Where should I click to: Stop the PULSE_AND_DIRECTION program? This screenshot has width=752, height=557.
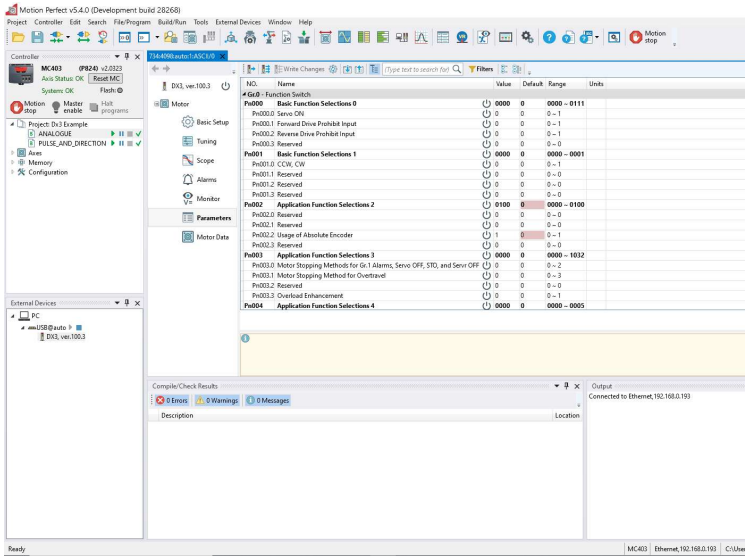click(x=130, y=143)
